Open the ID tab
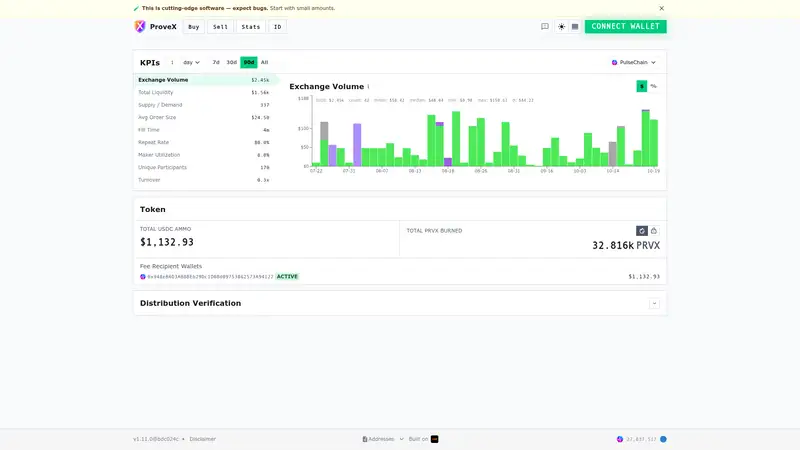 pyautogui.click(x=278, y=27)
